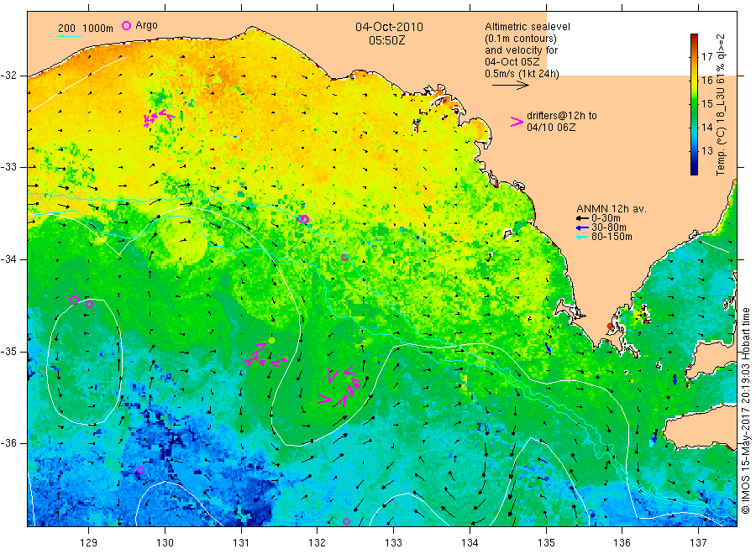Click the '05:50Z' time label
Screen dimensions: 756x554
coord(386,40)
